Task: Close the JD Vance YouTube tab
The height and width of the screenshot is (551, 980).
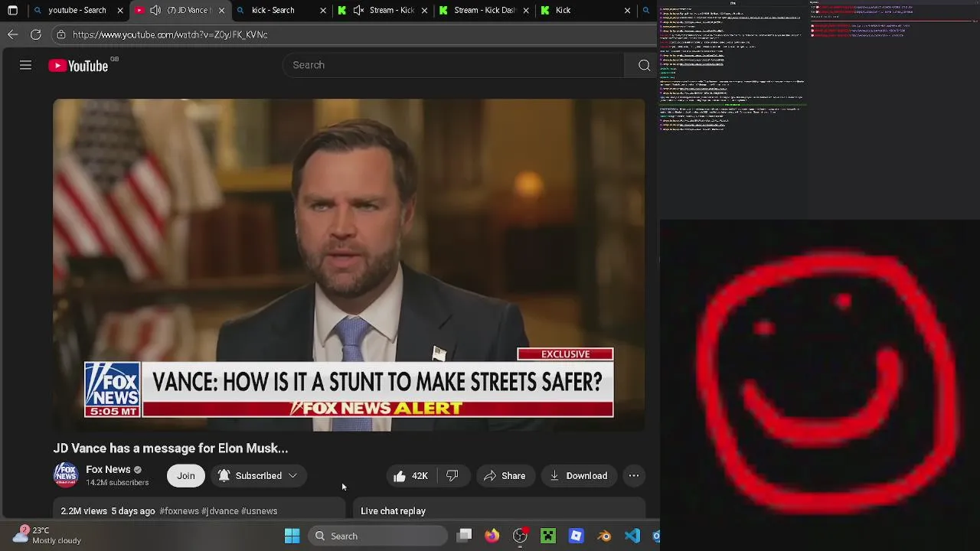Action: (x=222, y=10)
